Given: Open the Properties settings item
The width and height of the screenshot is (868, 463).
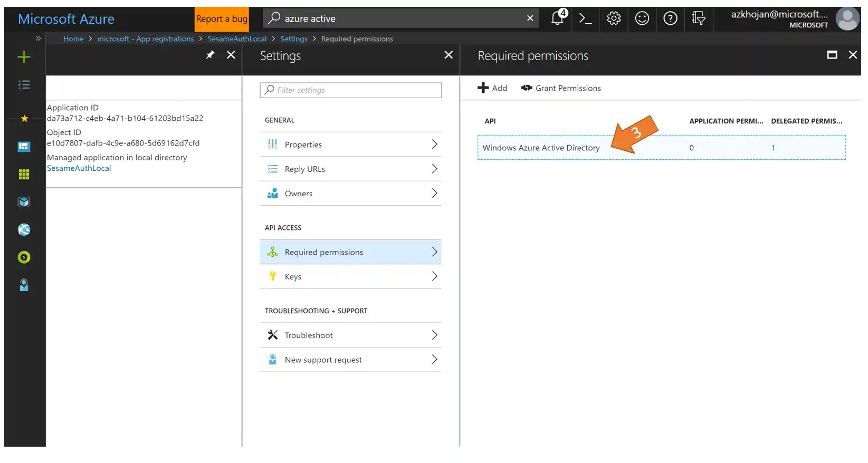Looking at the screenshot, I should coord(351,144).
